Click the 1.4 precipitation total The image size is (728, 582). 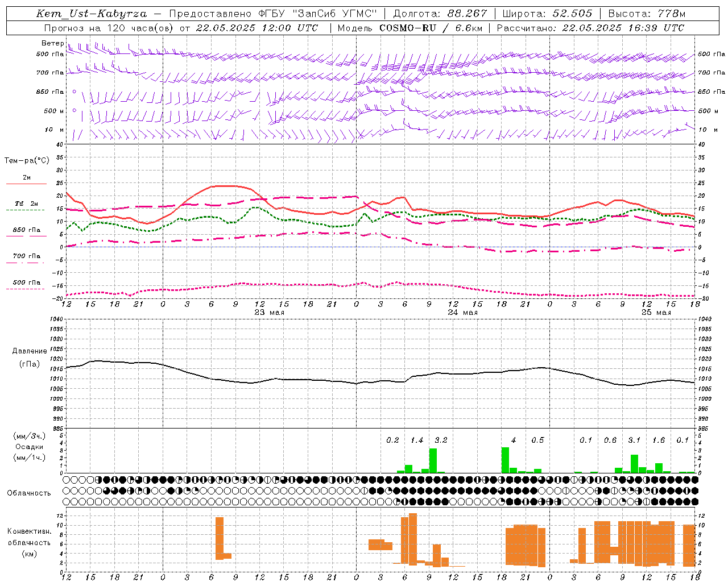tap(417, 440)
